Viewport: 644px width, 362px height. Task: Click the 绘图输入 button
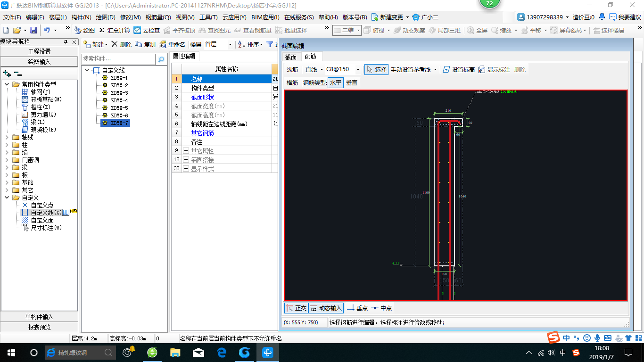click(39, 62)
